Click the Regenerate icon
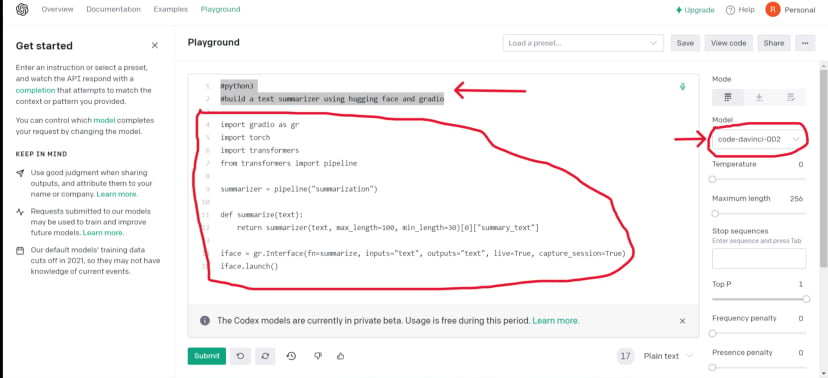The height and width of the screenshot is (378, 828). point(265,356)
